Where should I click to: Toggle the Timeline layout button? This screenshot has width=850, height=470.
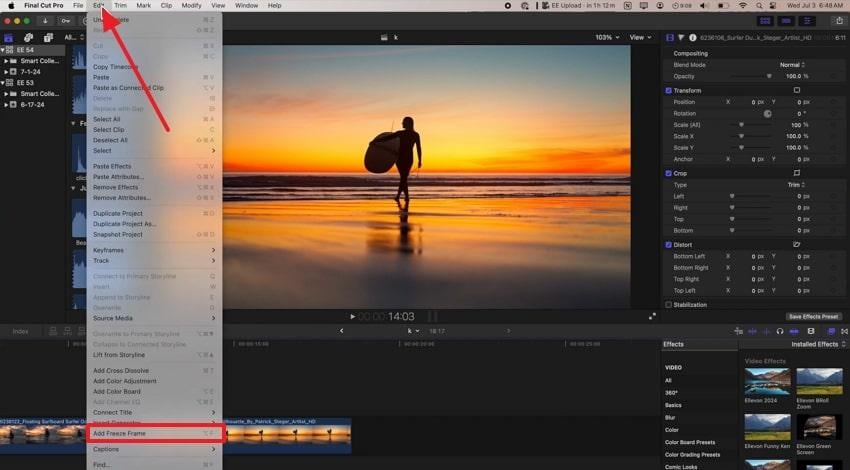click(x=786, y=21)
